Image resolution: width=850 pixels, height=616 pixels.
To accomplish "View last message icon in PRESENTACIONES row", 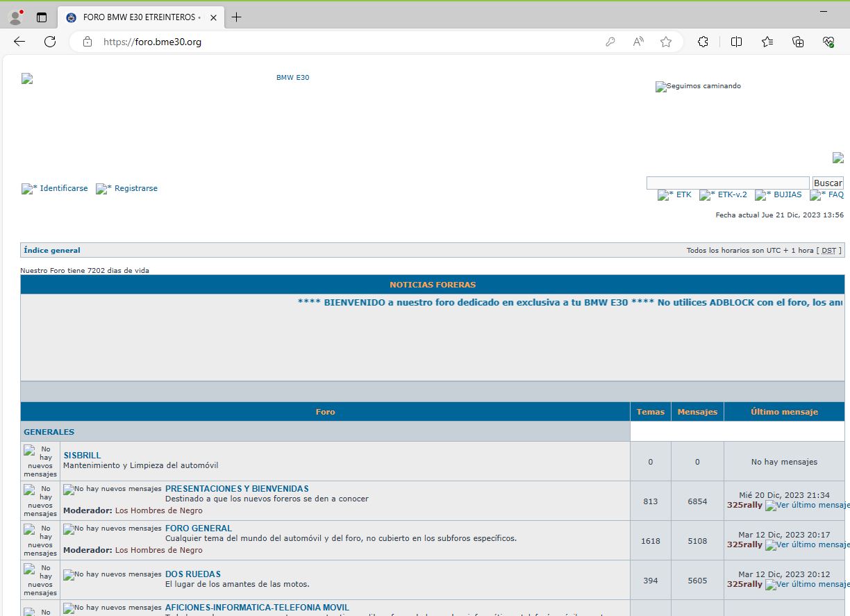I will point(807,506).
